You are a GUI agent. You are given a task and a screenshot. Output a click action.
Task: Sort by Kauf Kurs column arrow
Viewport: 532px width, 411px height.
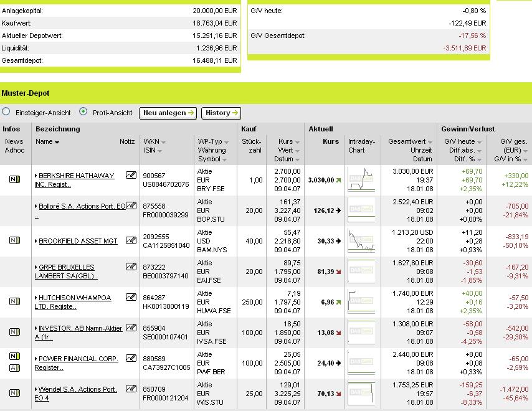(297, 143)
